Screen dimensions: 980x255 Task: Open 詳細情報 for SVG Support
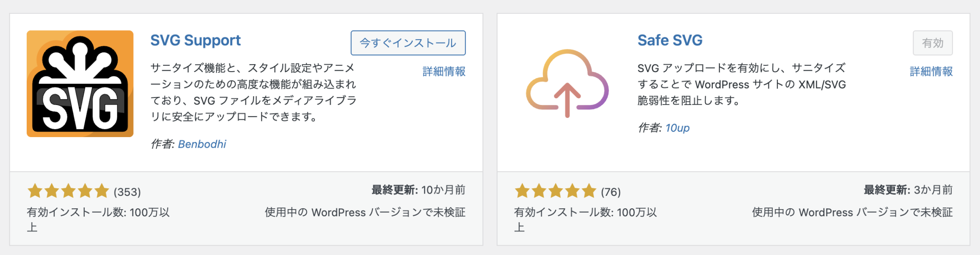[444, 71]
